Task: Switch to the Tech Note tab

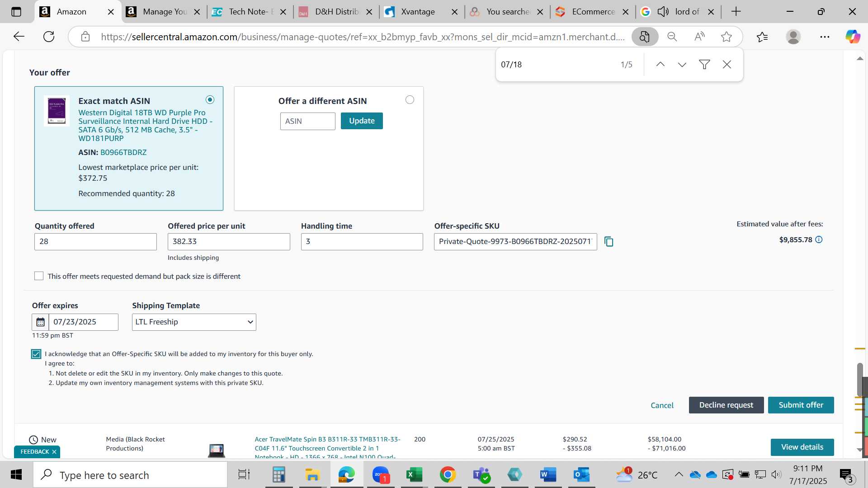Action: [249, 12]
